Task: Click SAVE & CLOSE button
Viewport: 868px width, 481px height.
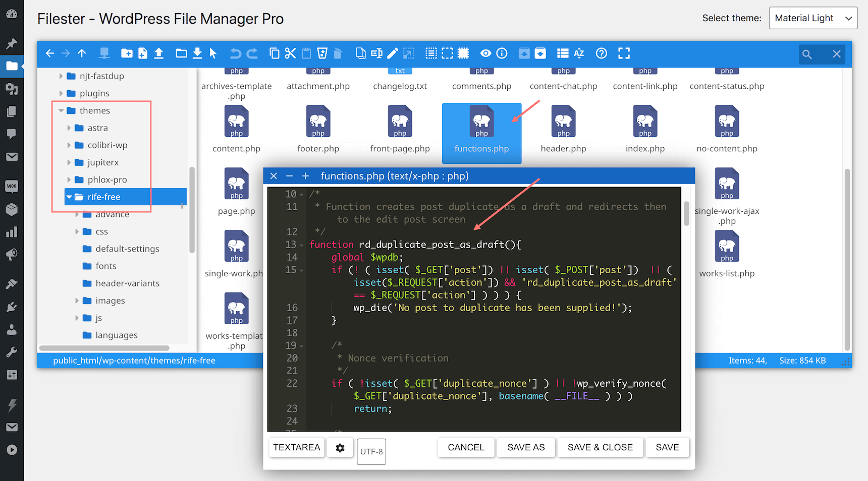Action: click(x=600, y=447)
